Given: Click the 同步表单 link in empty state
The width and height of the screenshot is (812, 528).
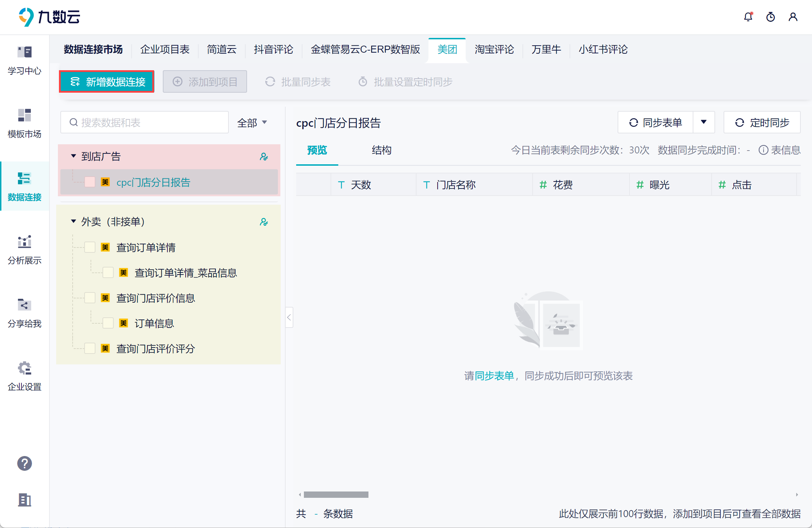Looking at the screenshot, I should 494,376.
